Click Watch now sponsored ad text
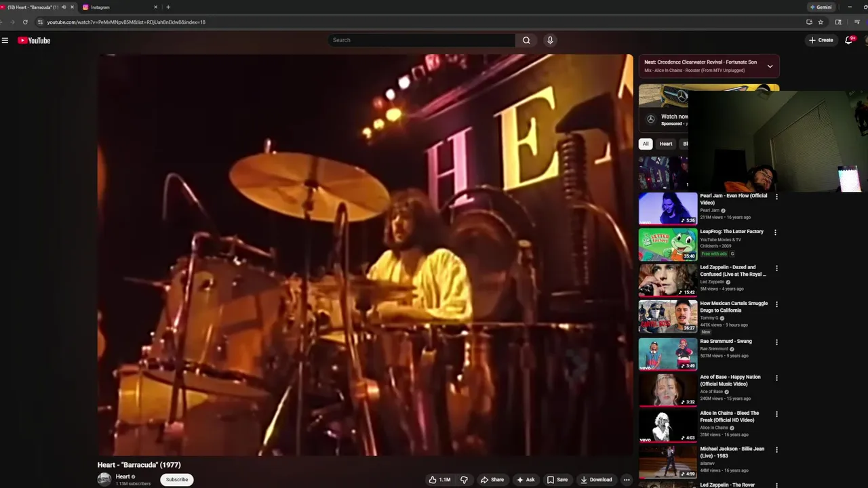The width and height of the screenshot is (868, 488). click(675, 117)
